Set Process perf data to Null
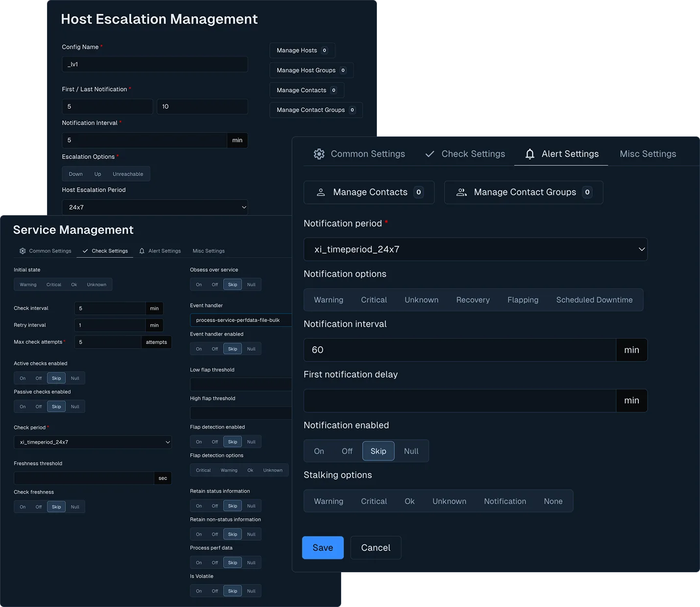The width and height of the screenshot is (700, 607). click(251, 563)
